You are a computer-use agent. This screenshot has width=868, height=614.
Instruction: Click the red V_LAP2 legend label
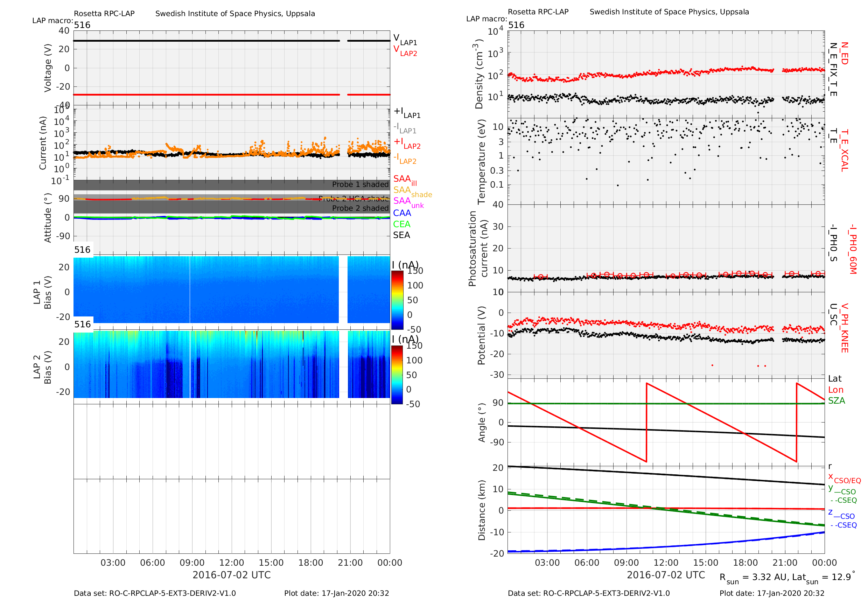pyautogui.click(x=405, y=51)
